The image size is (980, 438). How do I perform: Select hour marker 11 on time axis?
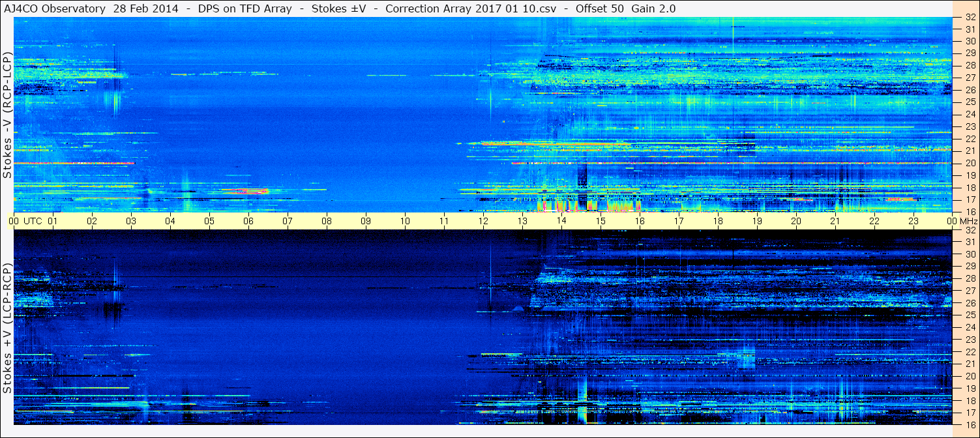(x=444, y=221)
